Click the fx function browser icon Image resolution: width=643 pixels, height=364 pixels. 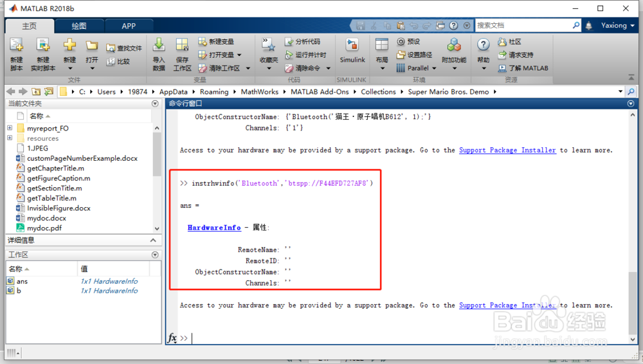pos(172,338)
